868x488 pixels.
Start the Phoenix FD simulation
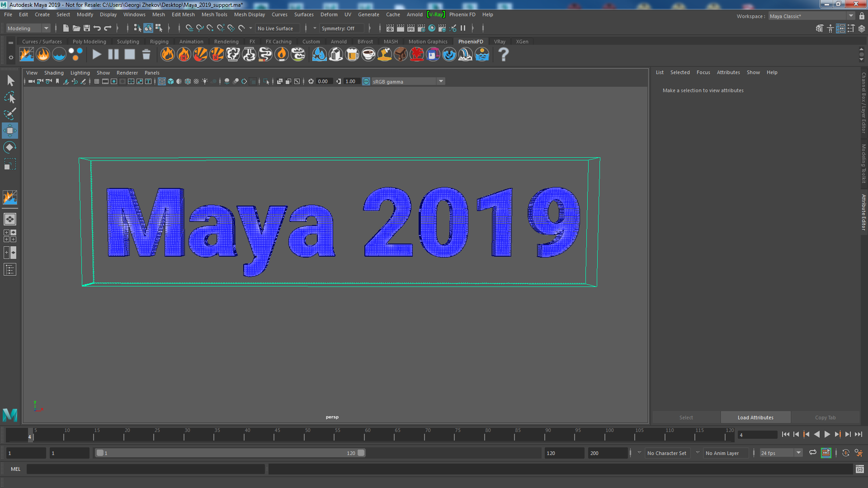pyautogui.click(x=97, y=55)
